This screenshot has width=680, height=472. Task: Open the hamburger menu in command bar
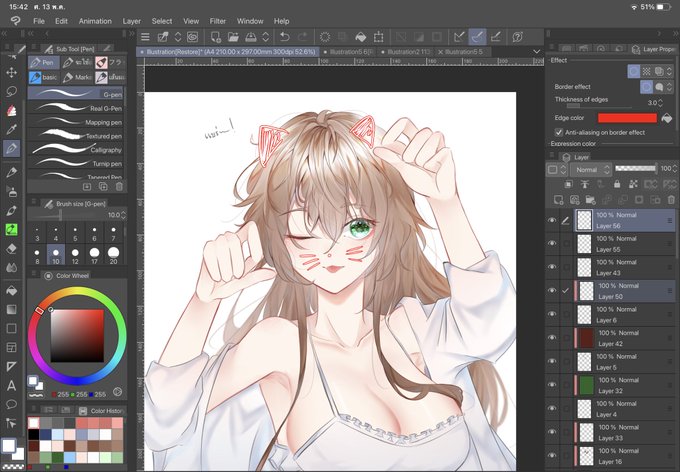tap(145, 37)
